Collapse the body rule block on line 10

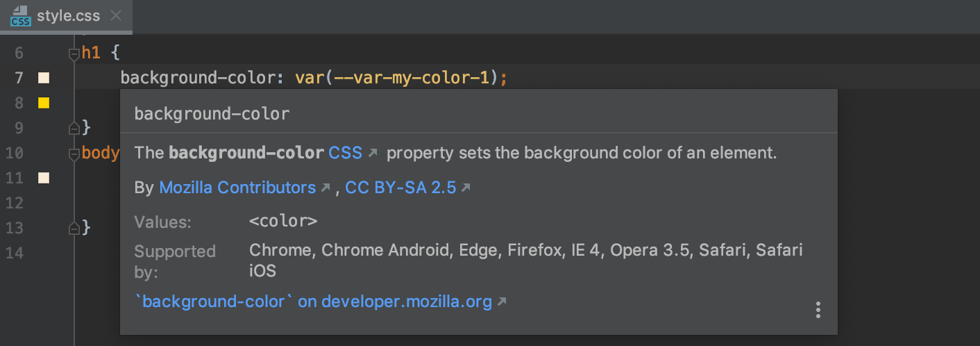(x=74, y=154)
